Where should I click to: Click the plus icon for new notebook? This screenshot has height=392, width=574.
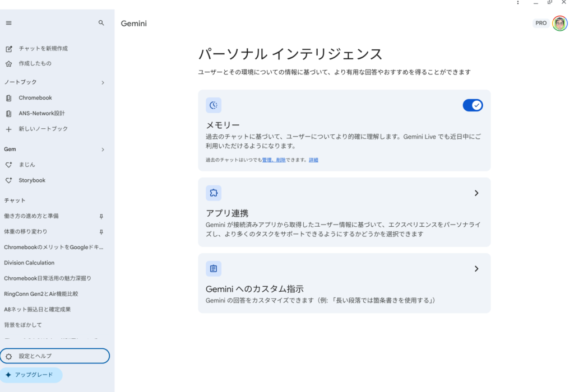(x=8, y=129)
